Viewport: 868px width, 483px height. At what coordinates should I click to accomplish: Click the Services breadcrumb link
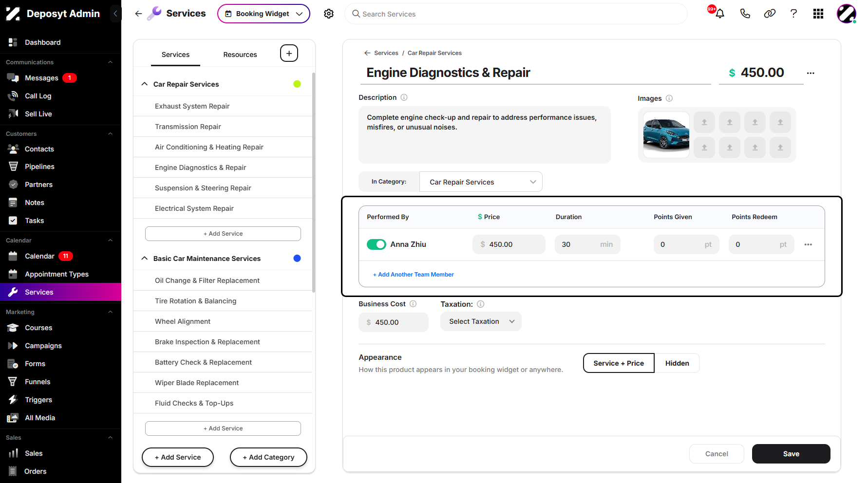(x=386, y=53)
